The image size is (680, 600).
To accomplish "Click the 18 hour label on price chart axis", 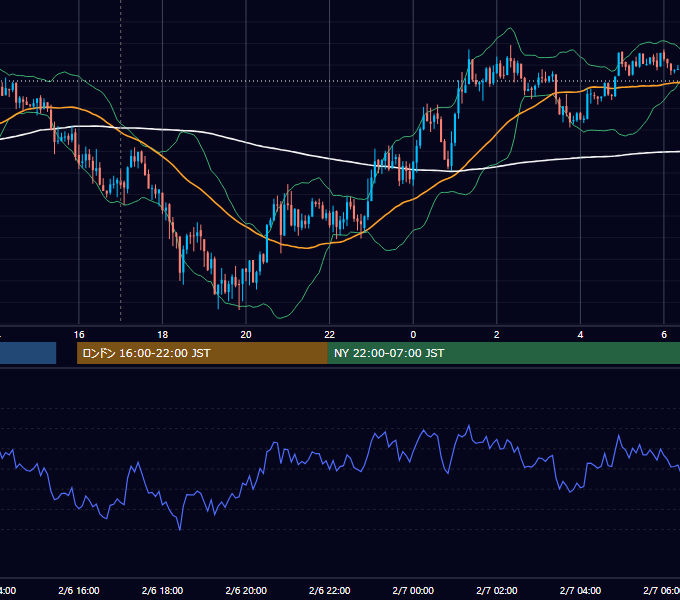I will [163, 335].
